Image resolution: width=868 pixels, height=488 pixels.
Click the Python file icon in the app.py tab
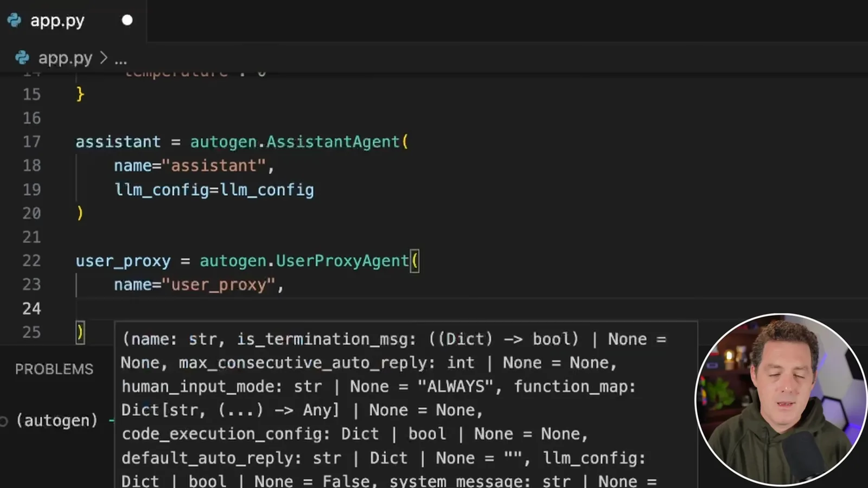coord(15,21)
